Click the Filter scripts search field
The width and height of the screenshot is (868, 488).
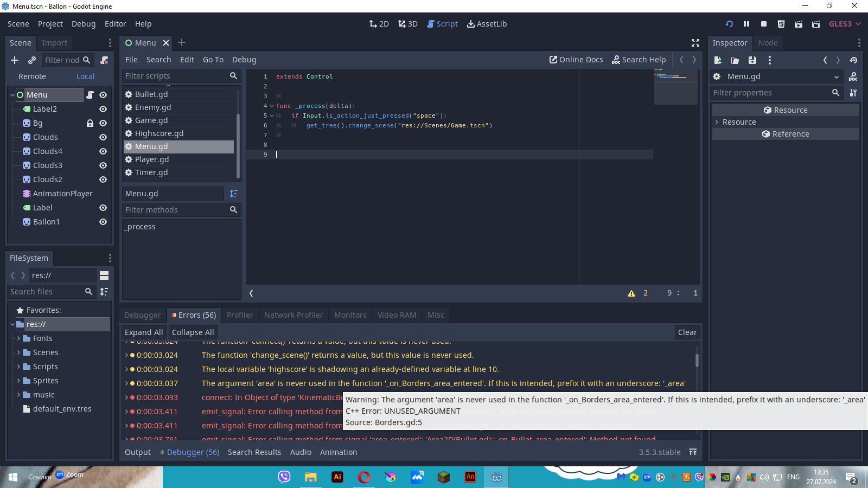pos(175,76)
